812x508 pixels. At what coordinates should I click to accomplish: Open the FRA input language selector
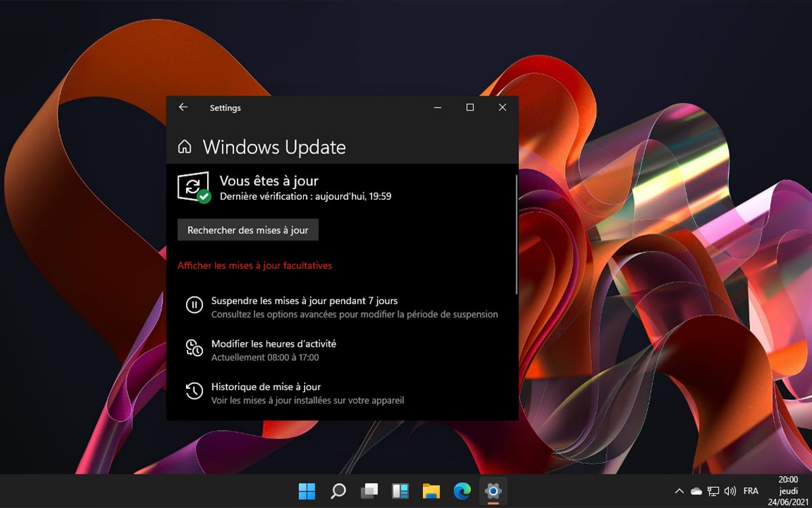(x=750, y=491)
